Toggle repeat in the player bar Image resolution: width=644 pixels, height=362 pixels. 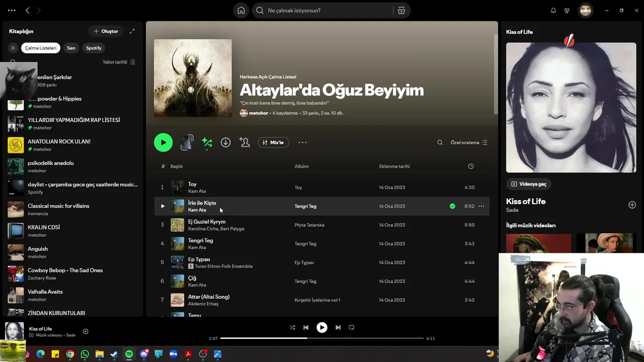pyautogui.click(x=352, y=327)
